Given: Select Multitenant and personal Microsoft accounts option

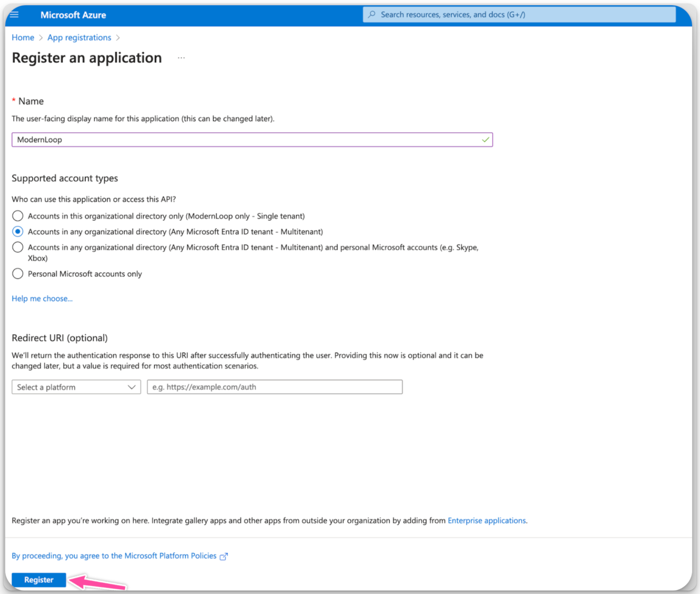Looking at the screenshot, I should pyautogui.click(x=17, y=247).
